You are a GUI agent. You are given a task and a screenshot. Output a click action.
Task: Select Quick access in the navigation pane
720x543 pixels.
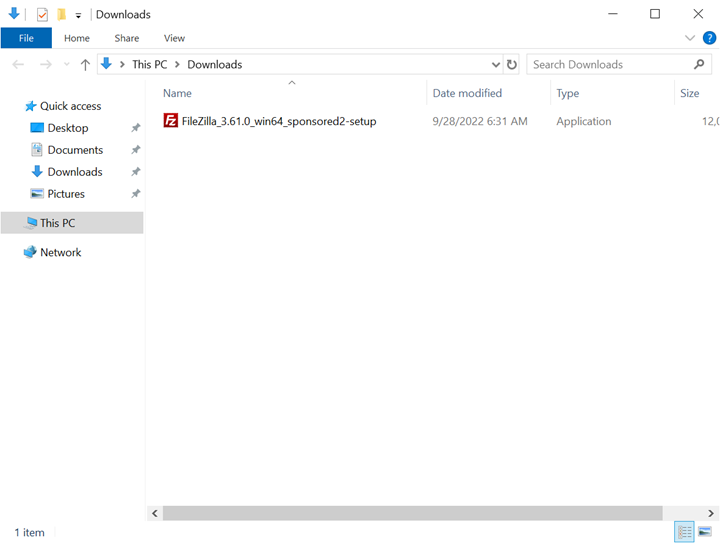pyautogui.click(x=70, y=106)
